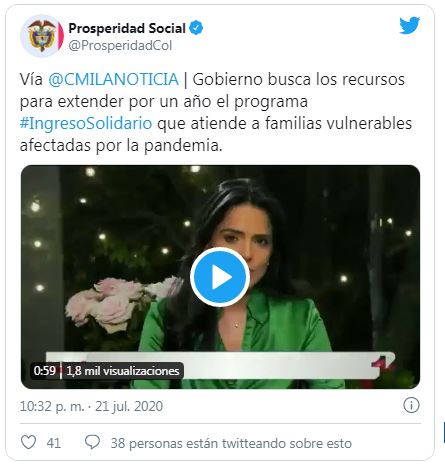The width and height of the screenshot is (445, 469).
Task: Click the Twitter bird logo
Action: (x=410, y=25)
